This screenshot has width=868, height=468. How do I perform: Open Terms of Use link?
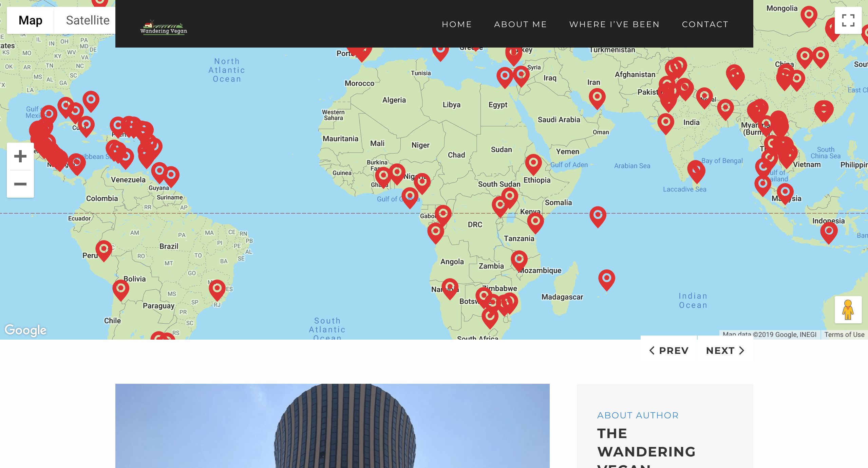[x=844, y=335]
